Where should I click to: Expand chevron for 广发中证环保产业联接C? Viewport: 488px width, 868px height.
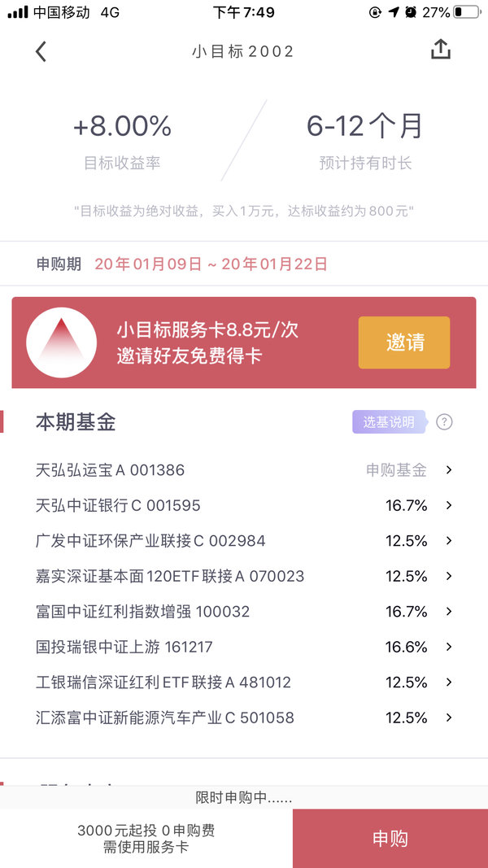pyautogui.click(x=449, y=541)
